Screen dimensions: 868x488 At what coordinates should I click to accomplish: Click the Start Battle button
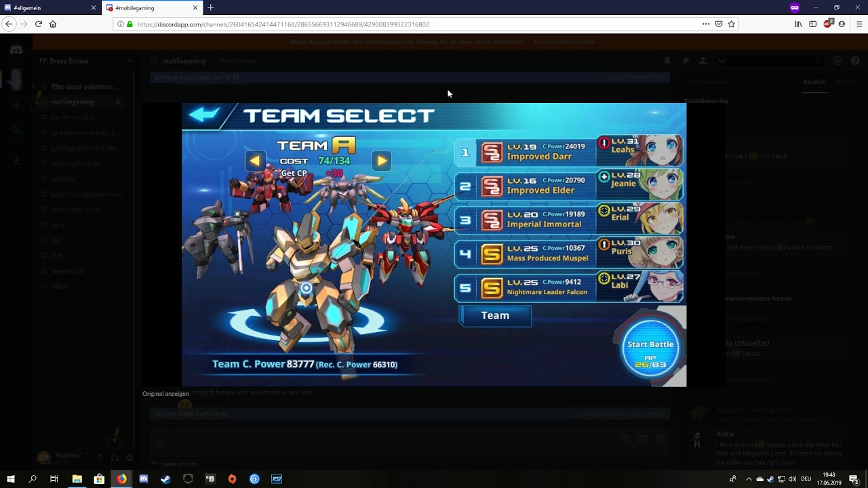650,350
